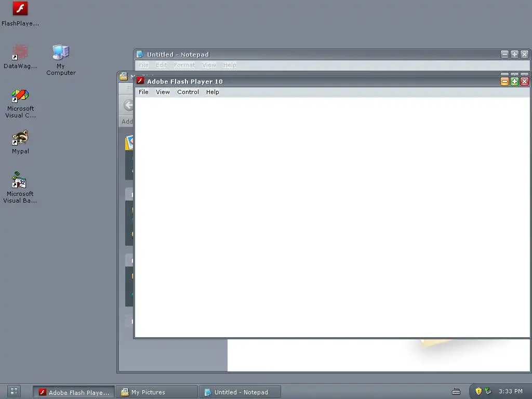Open File menu in Adobe Flash Player
This screenshot has width=532, height=399.
pos(143,92)
